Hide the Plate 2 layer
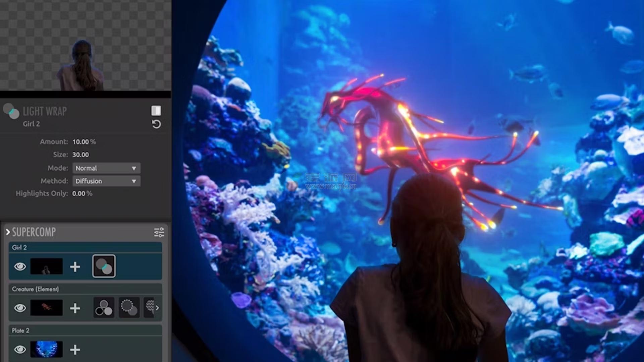This screenshot has width=644, height=362. 20,350
